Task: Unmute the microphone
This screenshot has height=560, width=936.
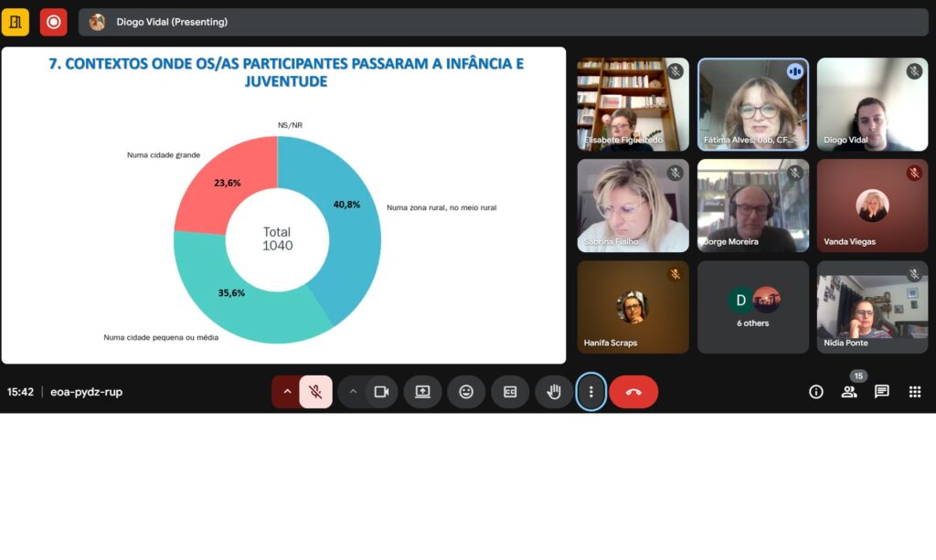Action: tap(315, 392)
